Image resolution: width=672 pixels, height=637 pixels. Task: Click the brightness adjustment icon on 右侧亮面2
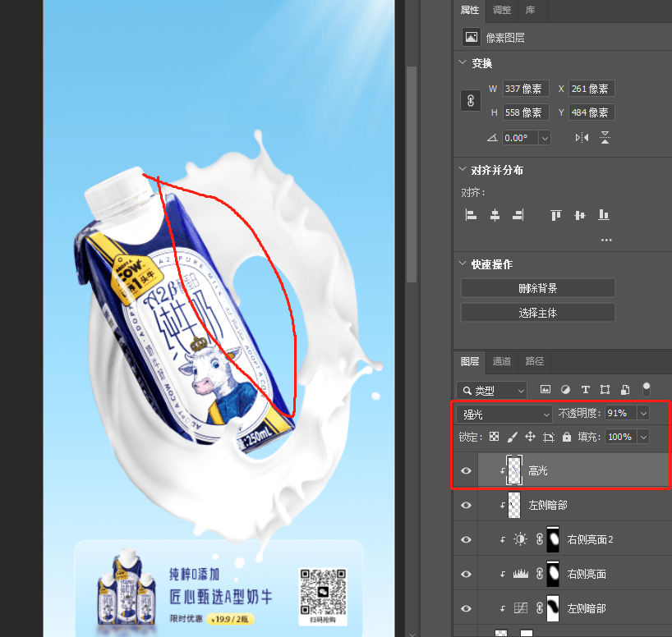tap(520, 538)
